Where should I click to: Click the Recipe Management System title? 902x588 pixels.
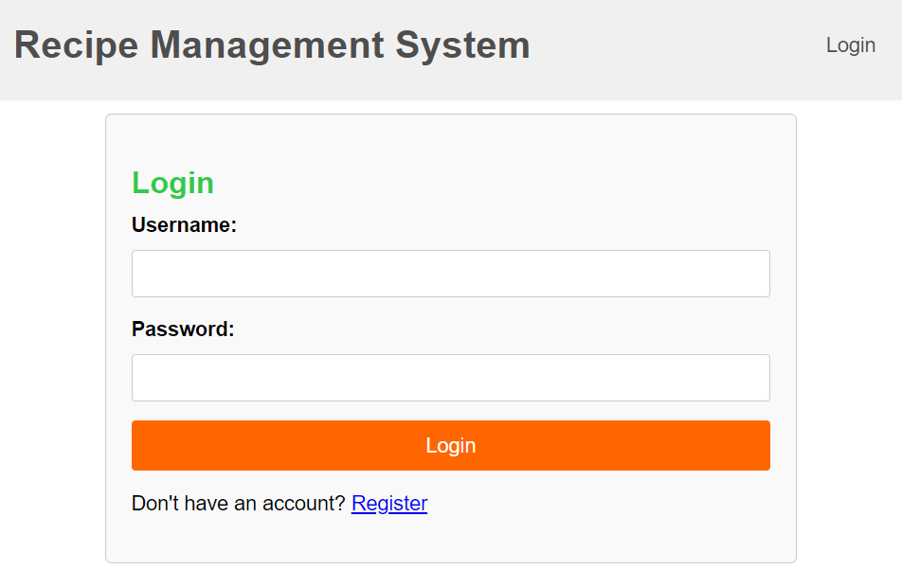[x=272, y=45]
